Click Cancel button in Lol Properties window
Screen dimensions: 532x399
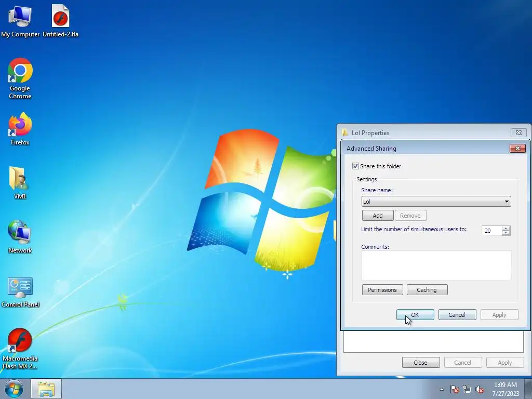coord(463,362)
